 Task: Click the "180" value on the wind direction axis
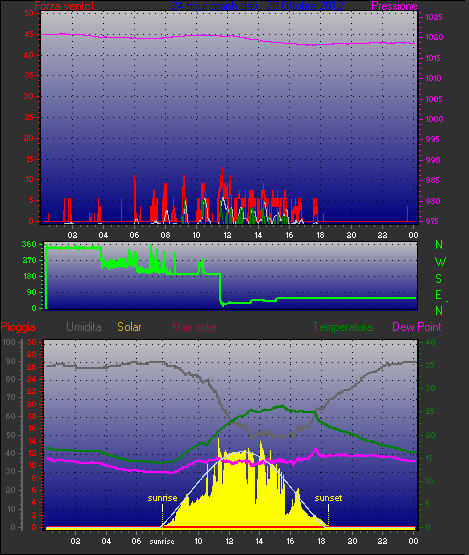pos(29,276)
